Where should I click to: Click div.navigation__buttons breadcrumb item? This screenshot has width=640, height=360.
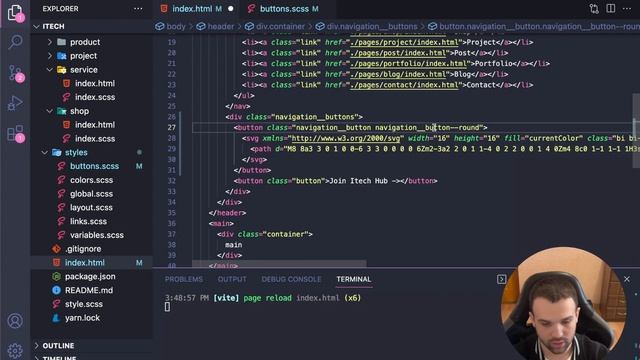point(372,27)
